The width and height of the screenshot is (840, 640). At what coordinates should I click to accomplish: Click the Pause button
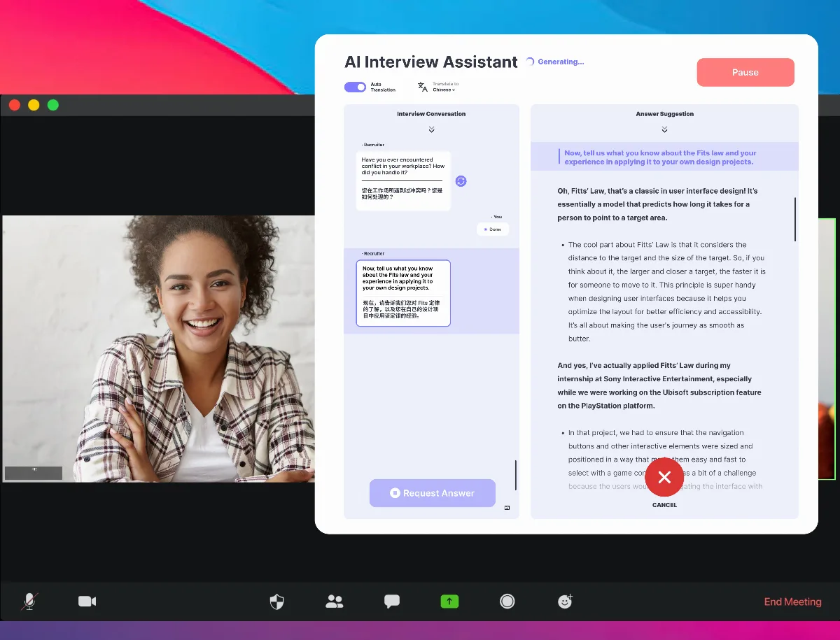click(745, 72)
